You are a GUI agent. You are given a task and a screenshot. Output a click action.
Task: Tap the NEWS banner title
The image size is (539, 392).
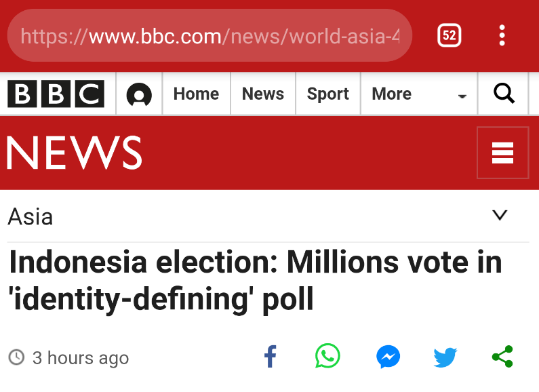[x=75, y=153]
